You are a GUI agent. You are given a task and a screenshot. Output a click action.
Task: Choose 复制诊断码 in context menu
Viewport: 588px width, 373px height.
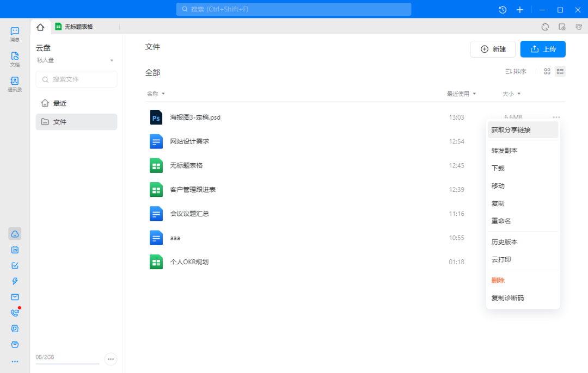point(523,298)
